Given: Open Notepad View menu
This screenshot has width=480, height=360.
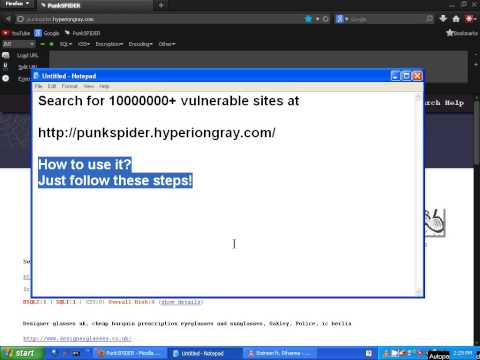Looking at the screenshot, I should [89, 86].
